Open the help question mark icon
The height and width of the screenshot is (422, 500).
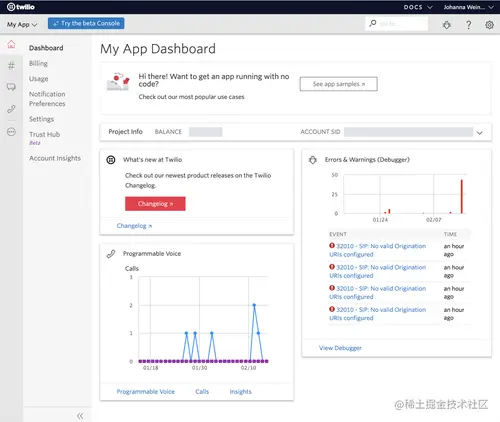coord(469,25)
